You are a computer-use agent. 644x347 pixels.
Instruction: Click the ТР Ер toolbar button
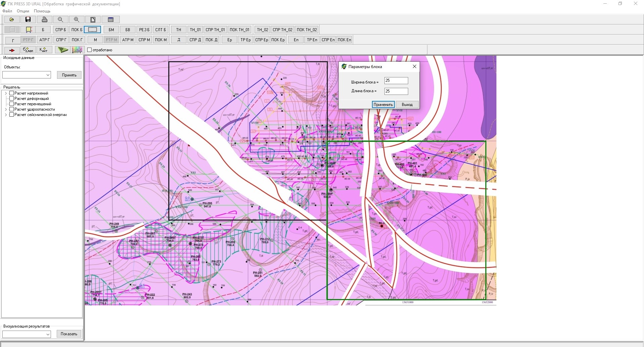246,40
